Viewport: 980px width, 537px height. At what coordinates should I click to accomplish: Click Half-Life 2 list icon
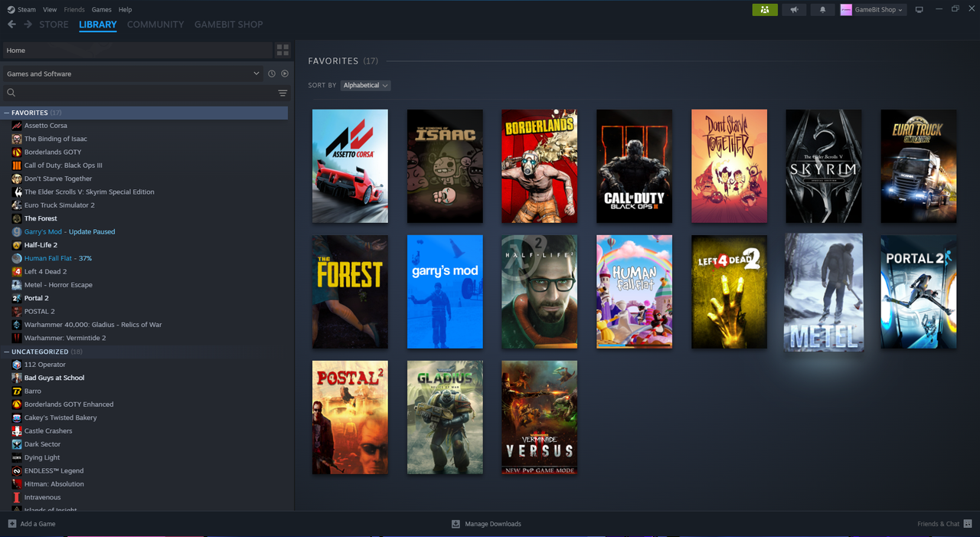[x=17, y=245]
